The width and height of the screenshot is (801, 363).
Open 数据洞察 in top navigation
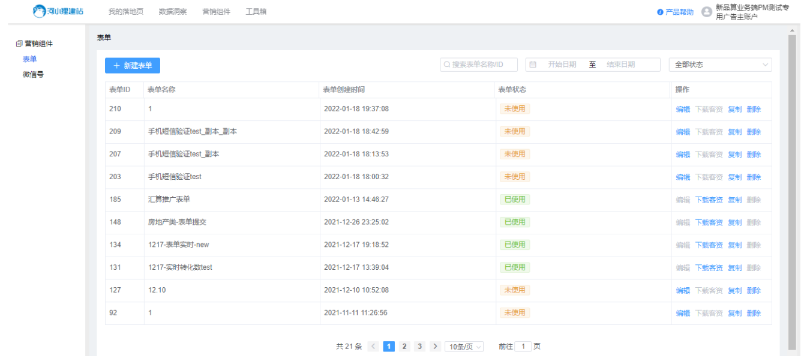173,12
